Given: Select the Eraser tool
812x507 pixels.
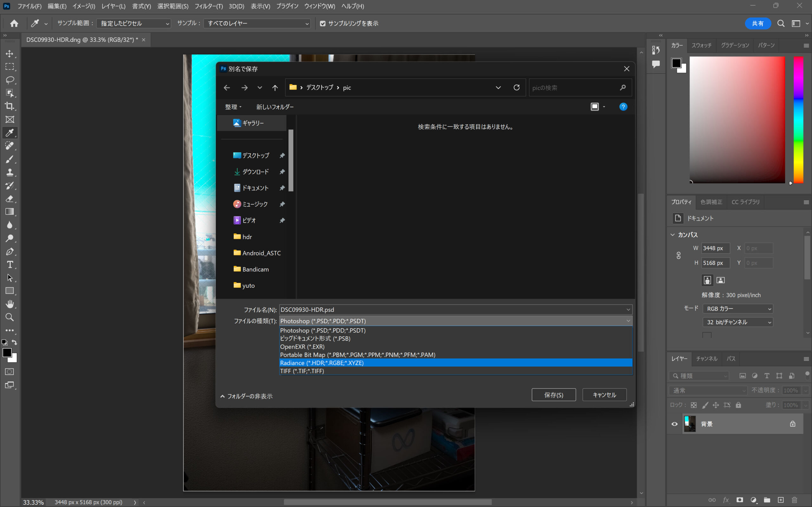Looking at the screenshot, I should pos(10,199).
